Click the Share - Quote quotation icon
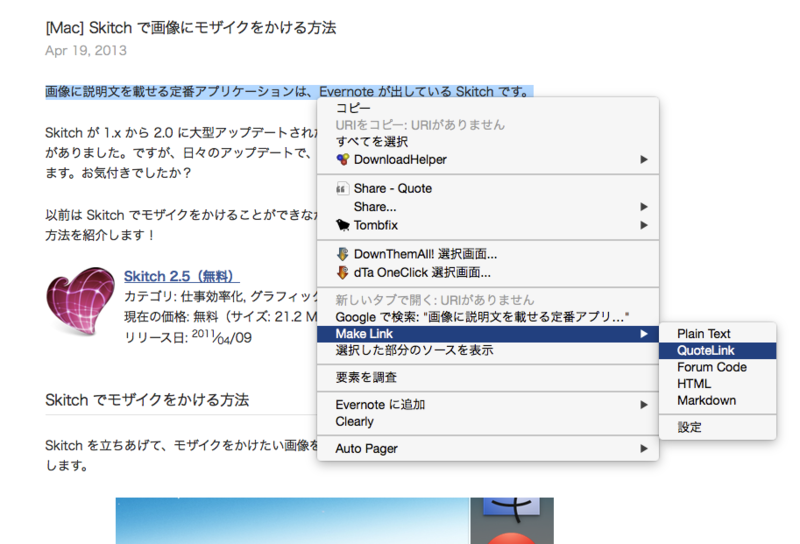This screenshot has width=800, height=544. [x=342, y=189]
